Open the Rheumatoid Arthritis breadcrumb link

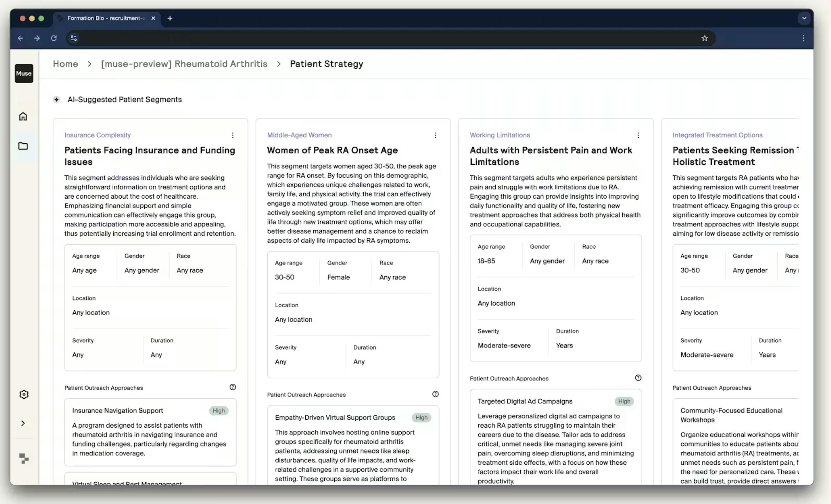184,64
